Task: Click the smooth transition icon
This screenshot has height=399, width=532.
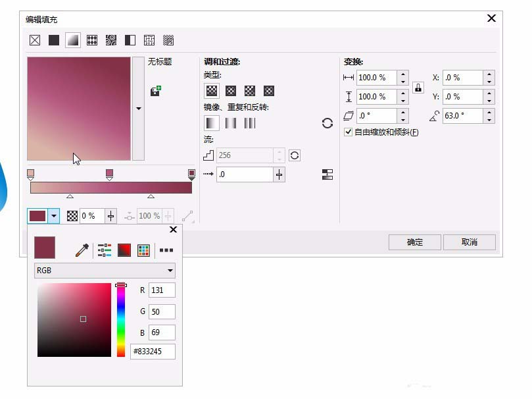Action: click(327, 174)
